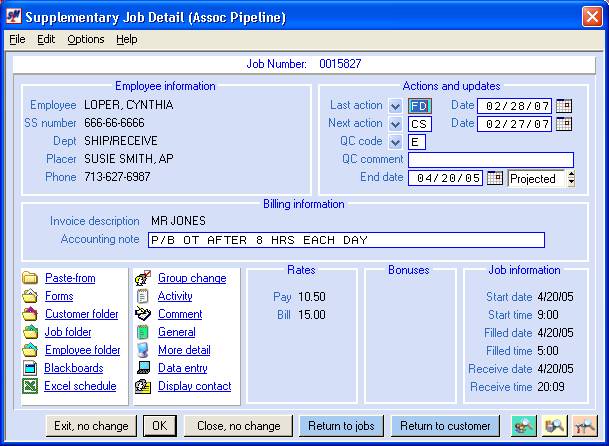
Task: Open the Comment link
Action: (180, 314)
